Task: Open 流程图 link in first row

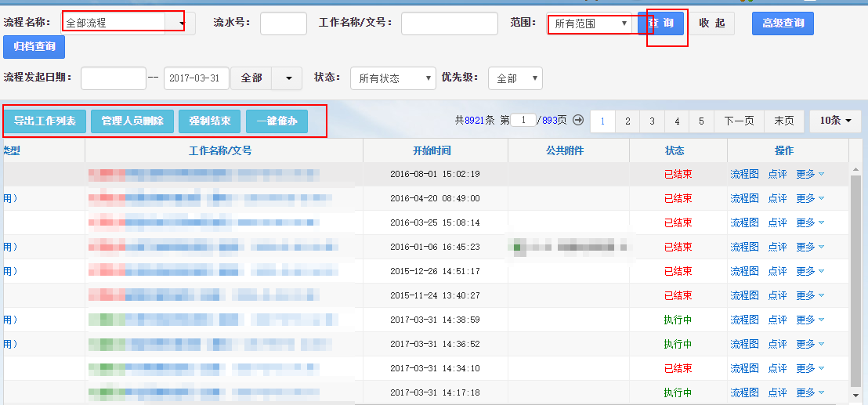Action: [744, 174]
